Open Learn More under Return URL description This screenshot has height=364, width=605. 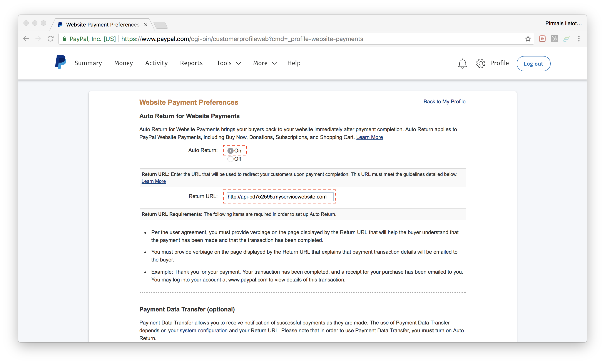click(x=154, y=181)
